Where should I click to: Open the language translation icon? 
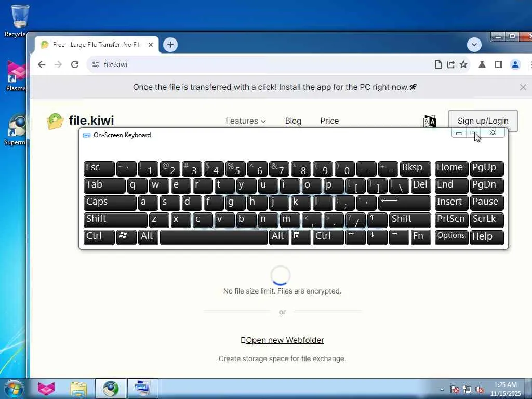coord(430,121)
